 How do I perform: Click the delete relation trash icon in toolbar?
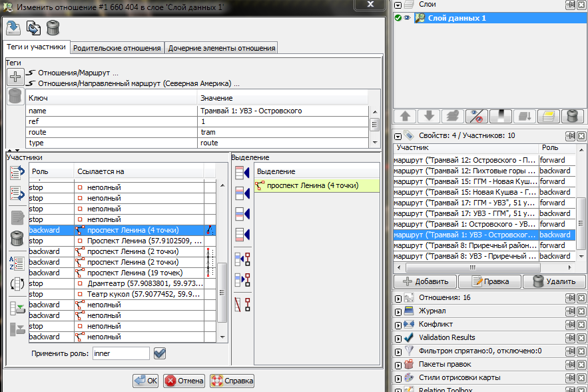point(53,28)
